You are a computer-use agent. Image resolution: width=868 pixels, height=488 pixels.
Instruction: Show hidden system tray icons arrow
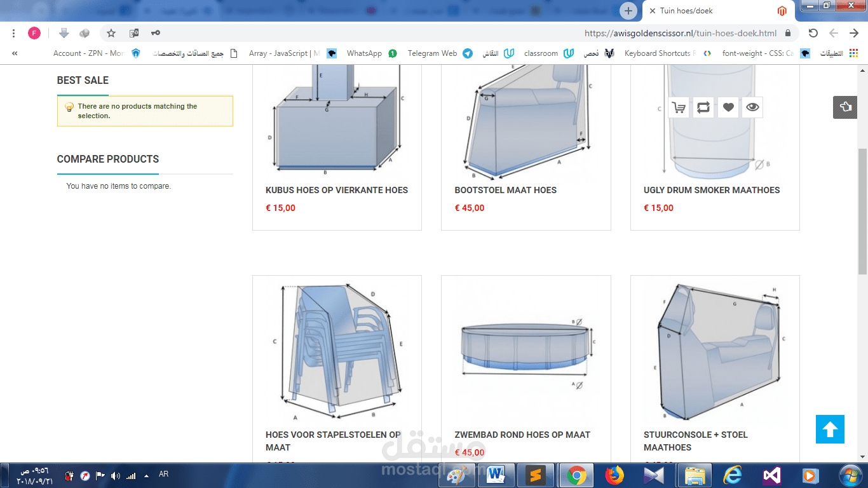147,475
